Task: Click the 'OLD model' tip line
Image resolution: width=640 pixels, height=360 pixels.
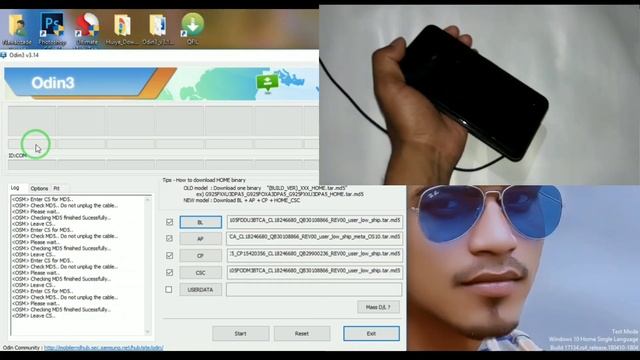Action: [x=265, y=188]
